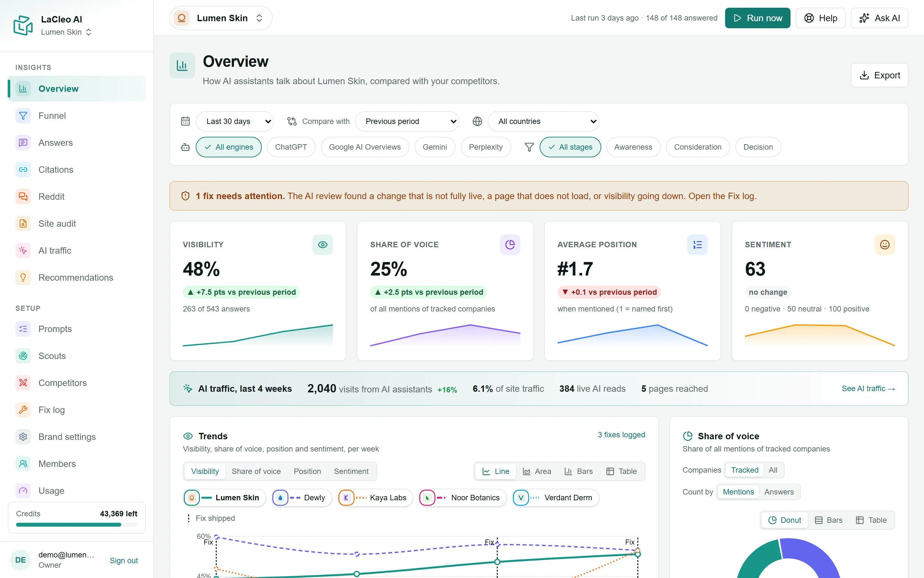Open the Help button
This screenshot has width=924, height=578.
coord(820,18)
